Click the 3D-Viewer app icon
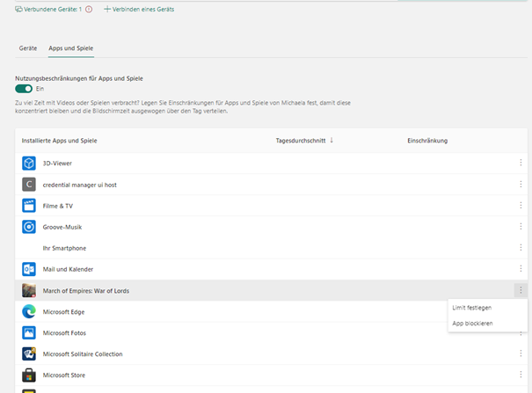This screenshot has width=532, height=393. tap(28, 163)
